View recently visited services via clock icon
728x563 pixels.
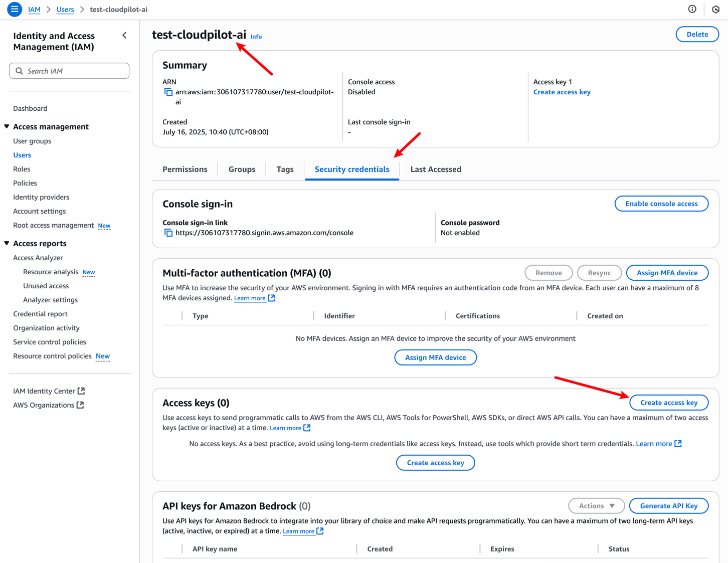(715, 9)
